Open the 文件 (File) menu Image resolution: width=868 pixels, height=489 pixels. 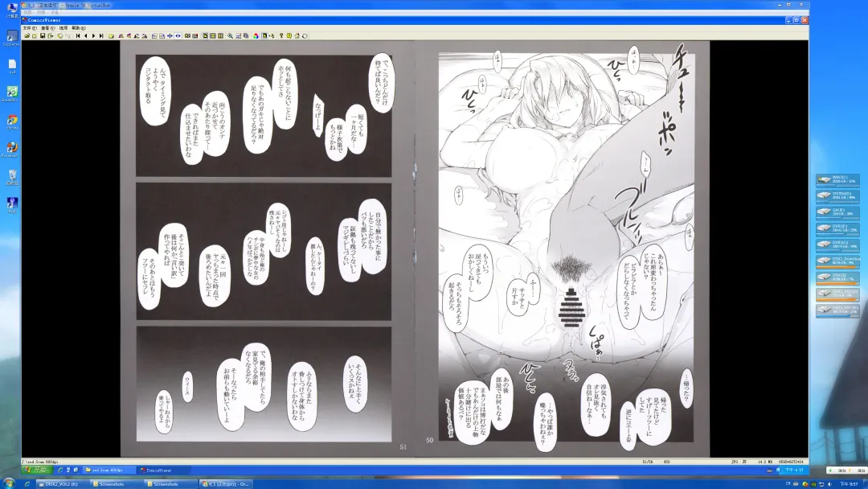click(28, 27)
